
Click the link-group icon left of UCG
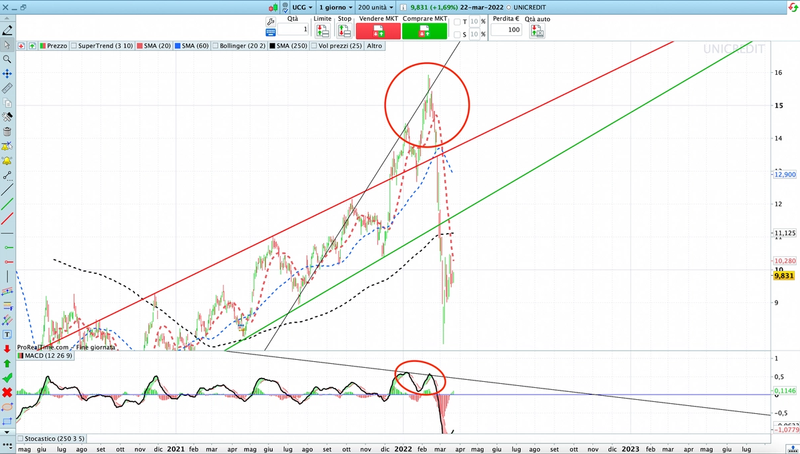click(286, 7)
